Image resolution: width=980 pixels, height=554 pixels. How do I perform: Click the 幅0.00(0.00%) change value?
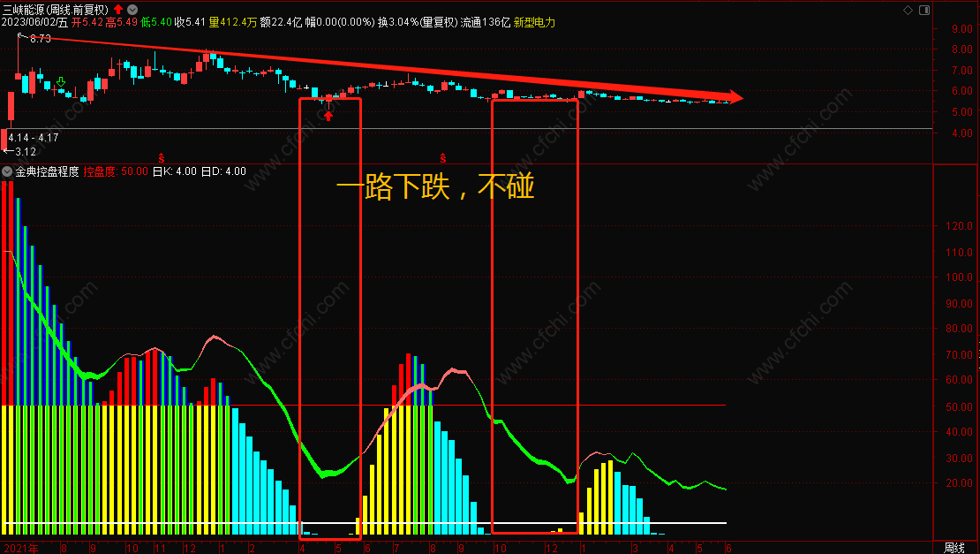340,22
